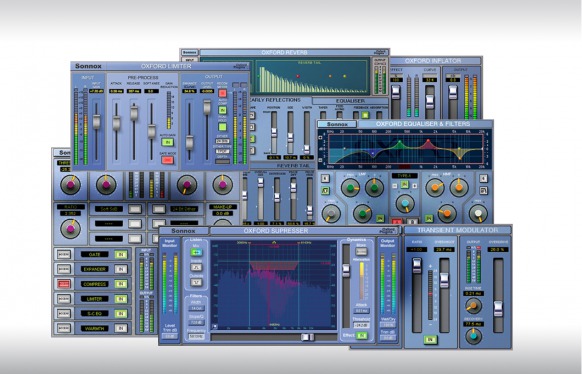Click the Wet/Dry value box in Supresser

(388, 325)
